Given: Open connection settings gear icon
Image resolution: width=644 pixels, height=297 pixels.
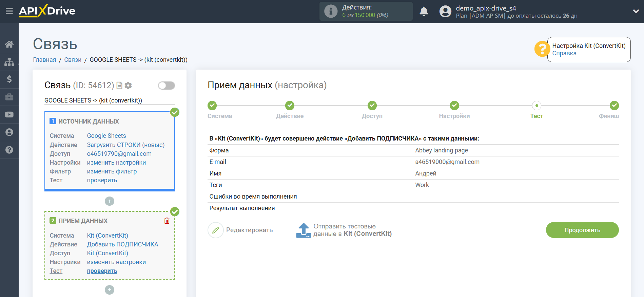Looking at the screenshot, I should pos(128,86).
